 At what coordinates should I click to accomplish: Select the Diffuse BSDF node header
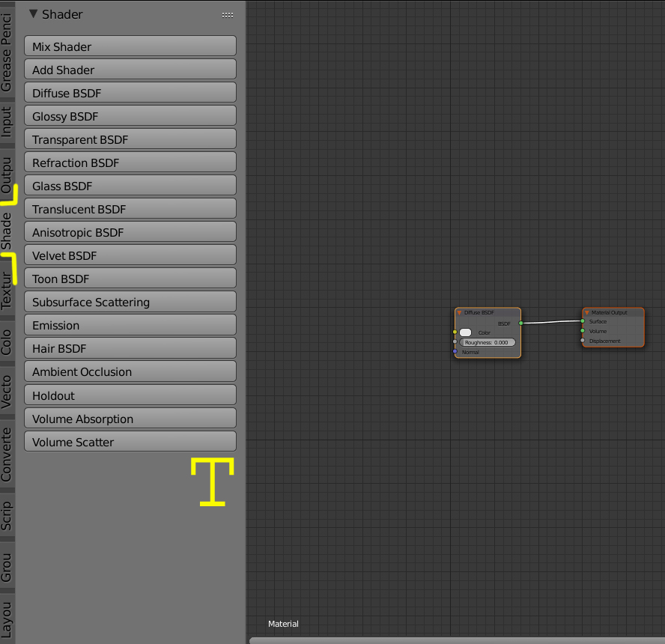[488, 312]
